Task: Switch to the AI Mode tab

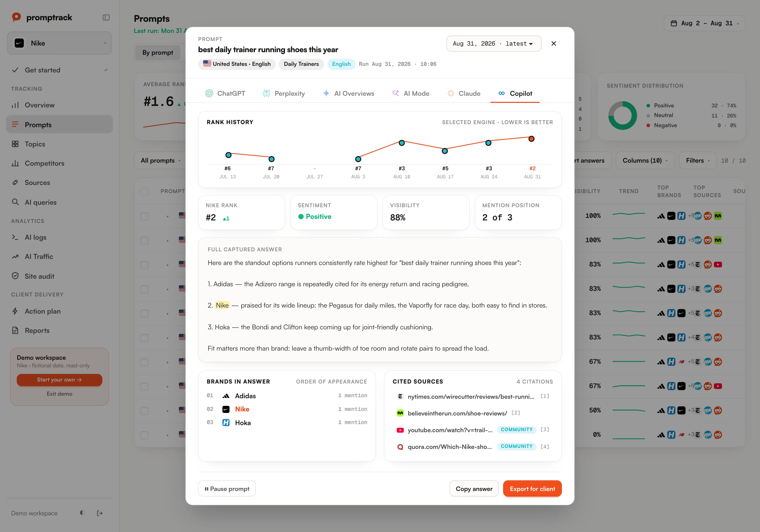Action: coord(411,93)
